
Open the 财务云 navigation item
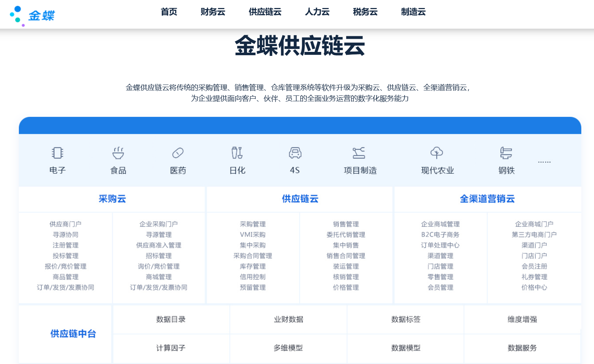(x=213, y=12)
